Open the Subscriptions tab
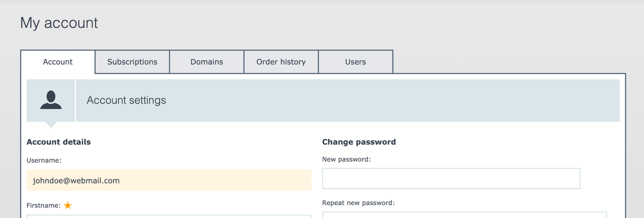This screenshot has width=644, height=218. click(x=132, y=62)
